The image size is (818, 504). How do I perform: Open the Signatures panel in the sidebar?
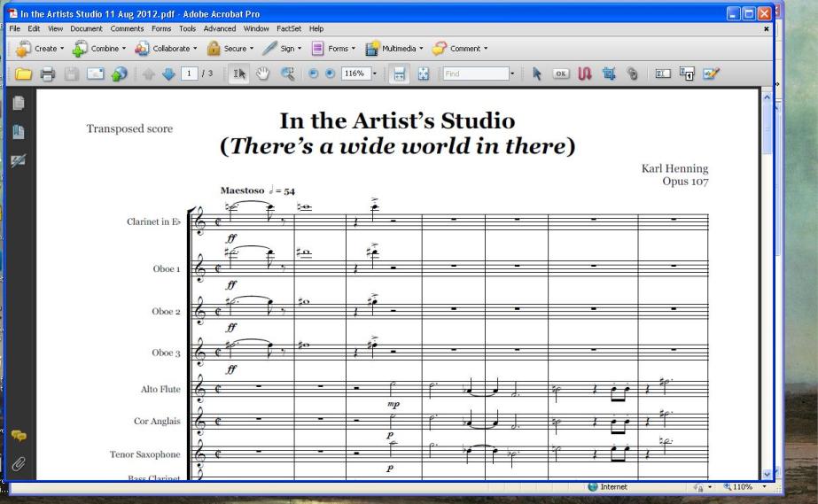tap(19, 160)
